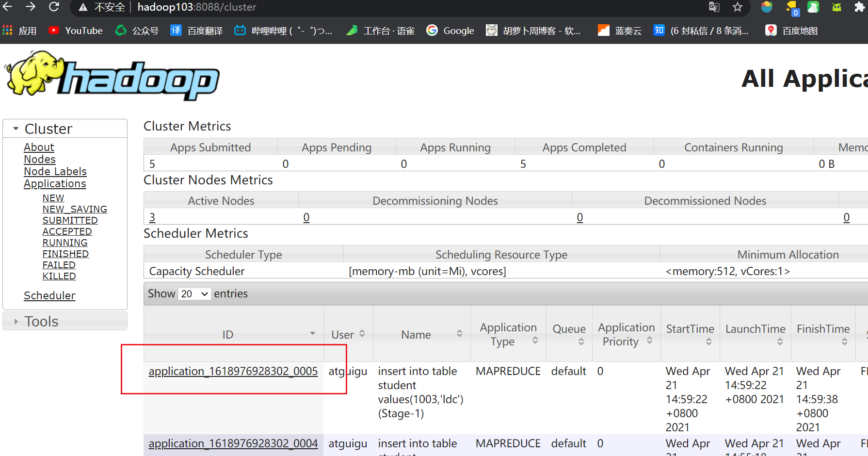Open the Show entries count dropdown

194,293
